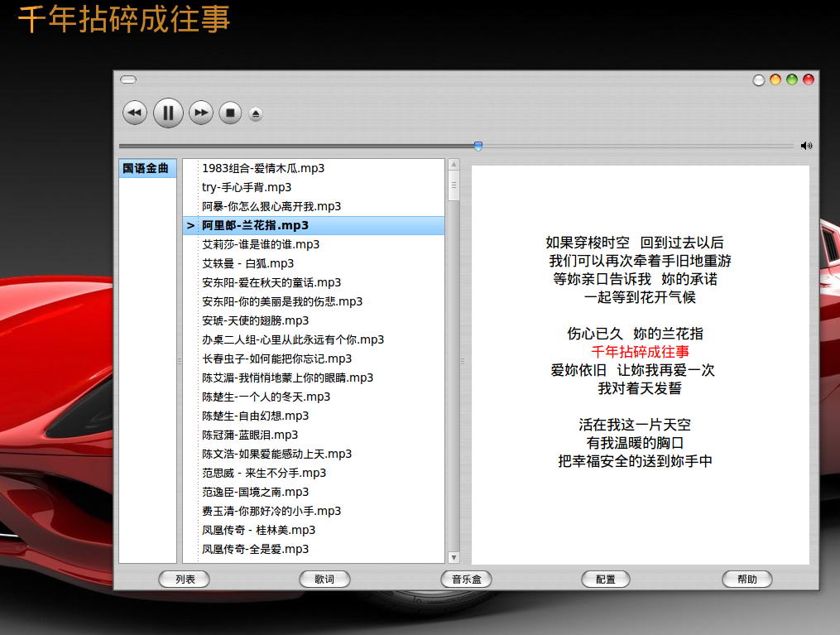The image size is (840, 635).
Task: Stop playback with the stop button
Action: tap(230, 113)
